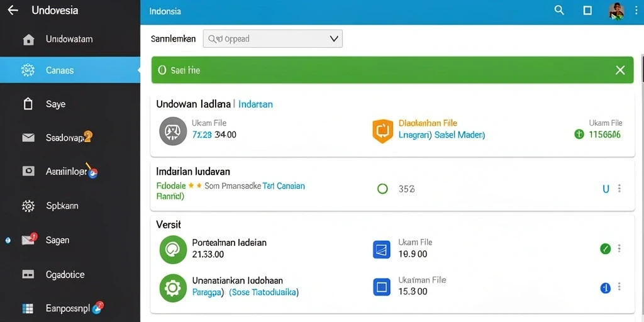Screen dimensions: 644x322
Task: Open search with the magnifier icon
Action: click(x=559, y=10)
